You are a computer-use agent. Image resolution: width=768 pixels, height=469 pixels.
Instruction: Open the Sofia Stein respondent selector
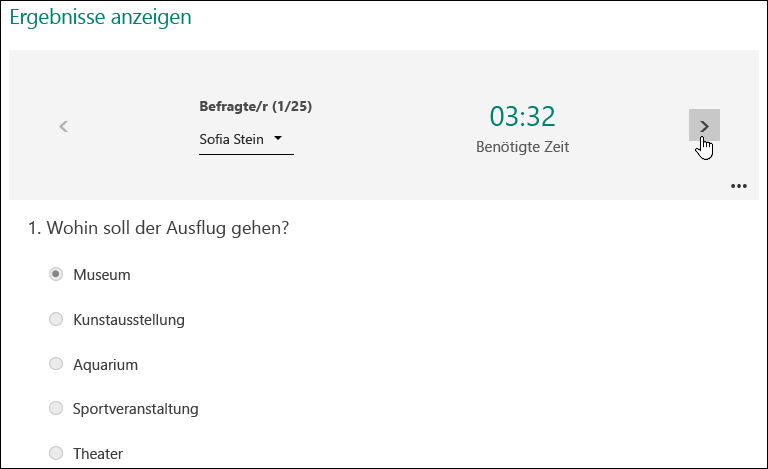point(246,140)
